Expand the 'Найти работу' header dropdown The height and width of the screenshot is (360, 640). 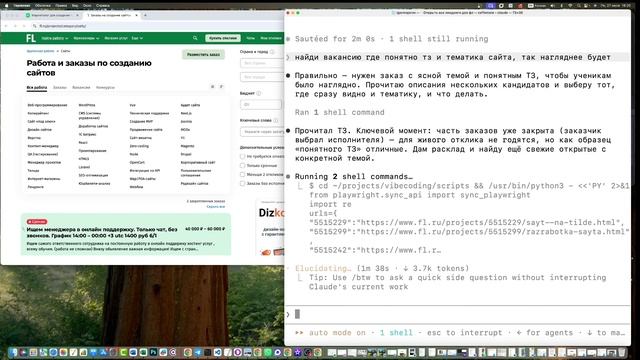54,38
